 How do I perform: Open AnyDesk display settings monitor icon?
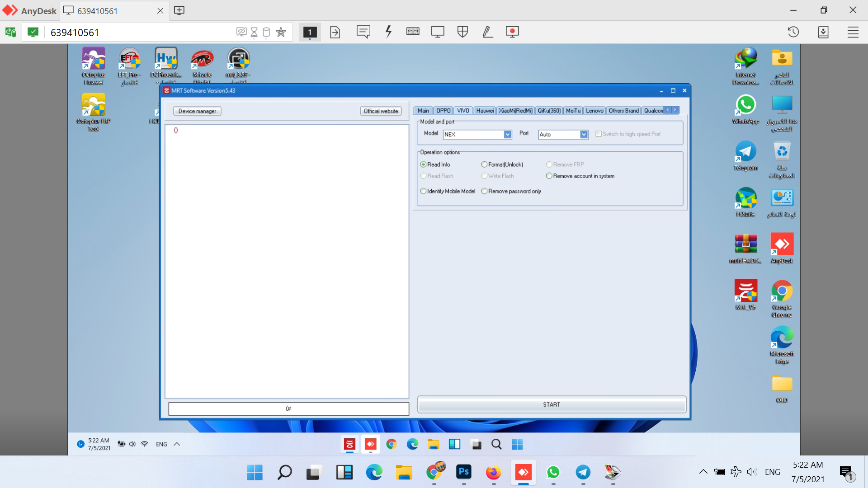438,32
